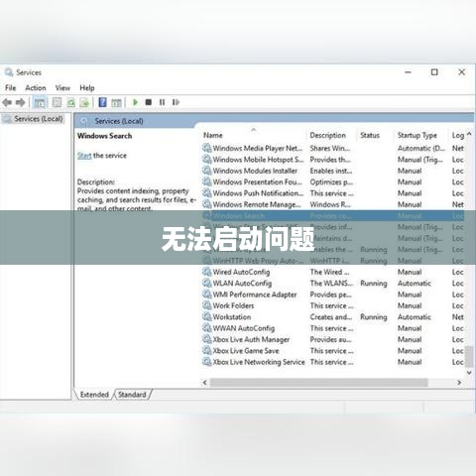Click the Services (Local) pane header

coord(119,121)
